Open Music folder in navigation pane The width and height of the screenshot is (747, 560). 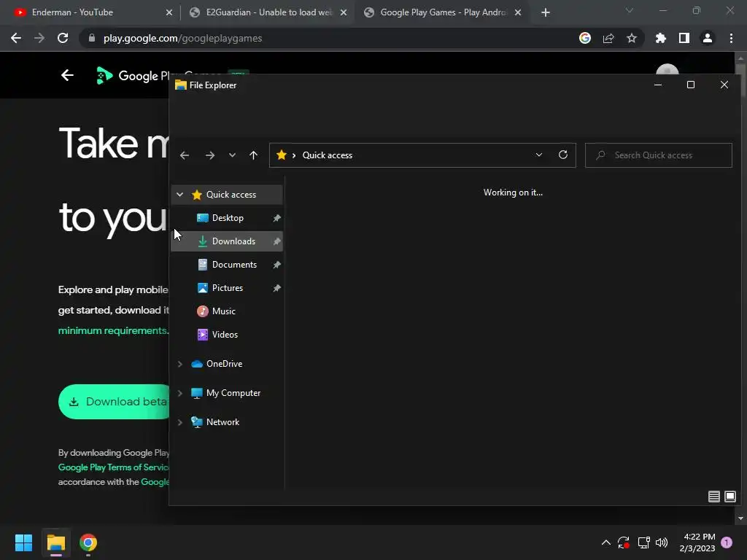coord(223,311)
